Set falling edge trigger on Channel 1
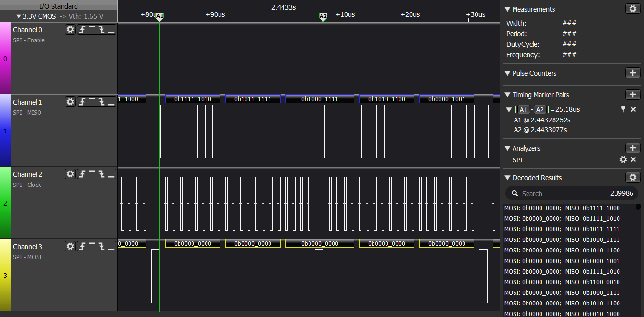 pos(102,102)
